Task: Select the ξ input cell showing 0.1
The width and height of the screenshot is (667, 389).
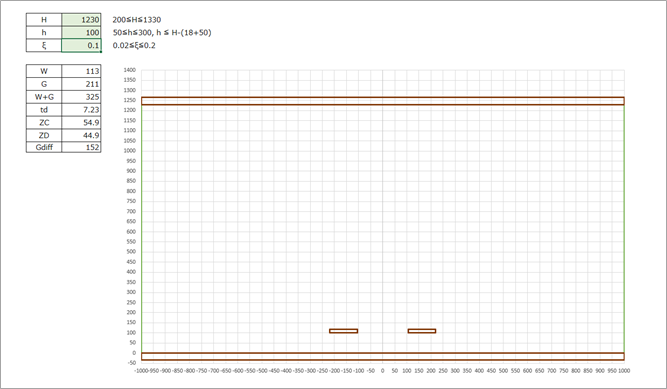Action: point(81,45)
